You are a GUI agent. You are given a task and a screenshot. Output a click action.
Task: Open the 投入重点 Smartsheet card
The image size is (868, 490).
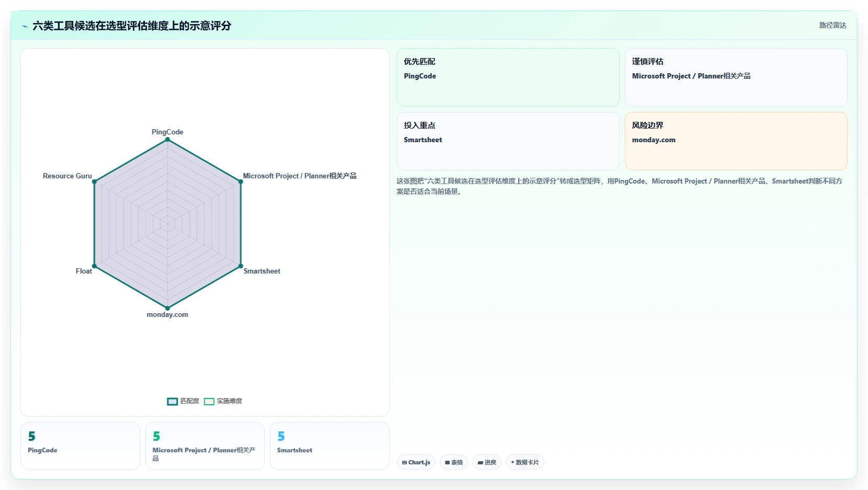coord(508,141)
